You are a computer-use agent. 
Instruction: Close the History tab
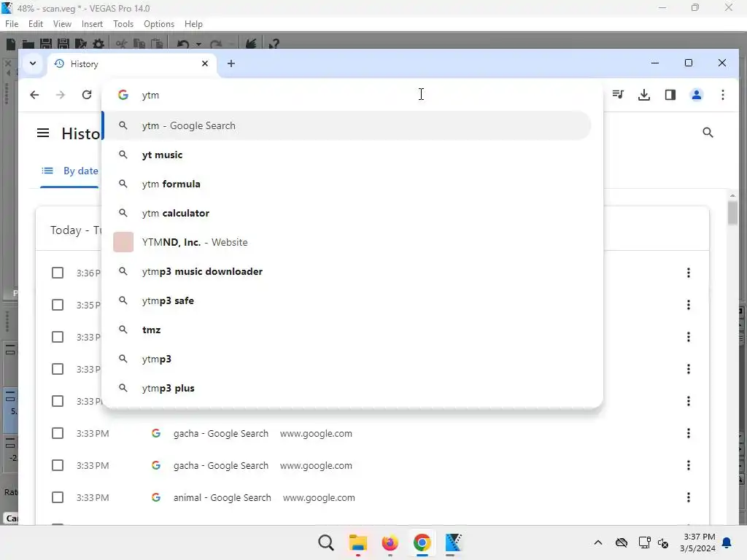[205, 63]
